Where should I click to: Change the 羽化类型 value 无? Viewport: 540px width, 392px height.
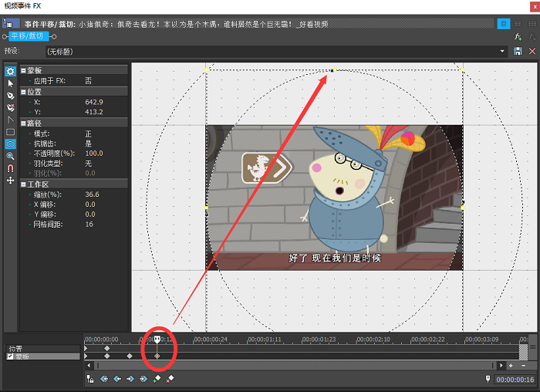point(88,164)
